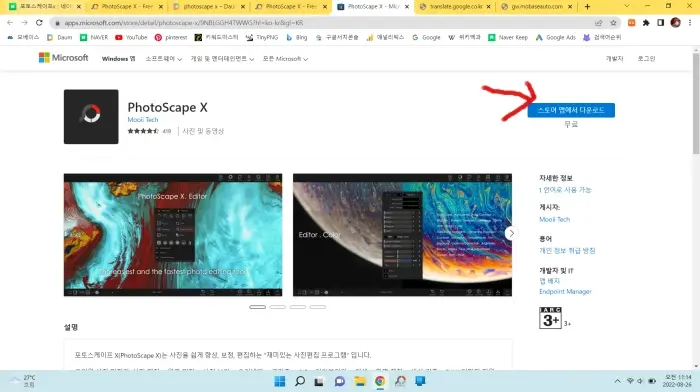Expand 소프트웨어 dropdown menu
Viewport: 700px width, 392px height.
[x=163, y=58]
